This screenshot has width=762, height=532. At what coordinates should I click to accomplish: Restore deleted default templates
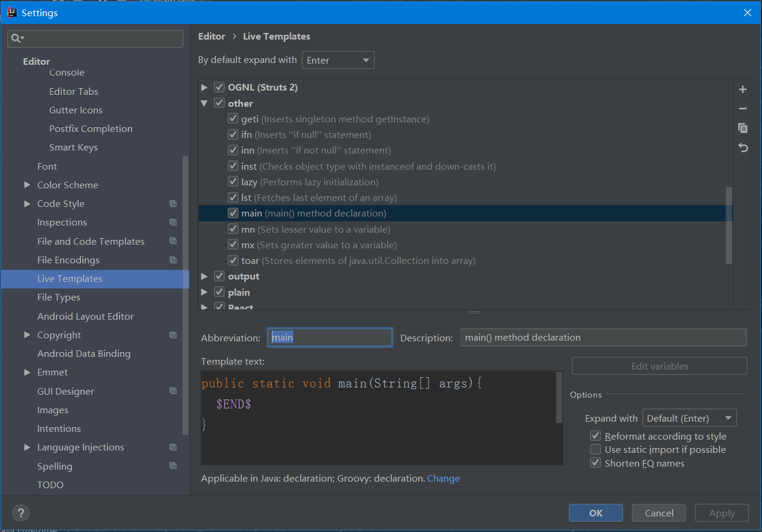pos(743,148)
